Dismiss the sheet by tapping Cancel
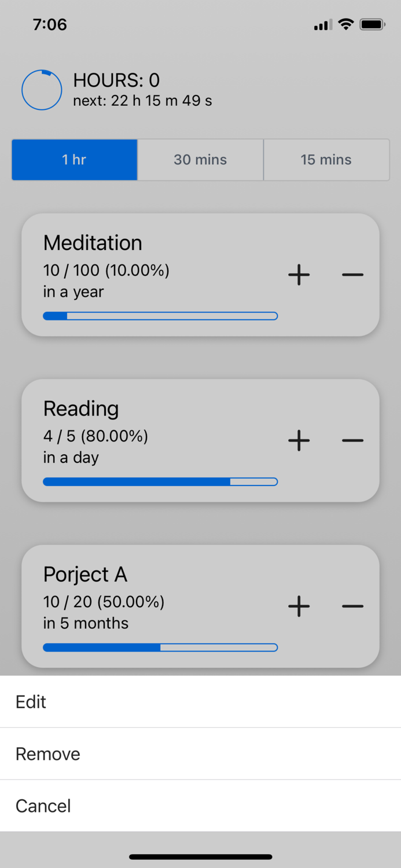 [x=43, y=806]
